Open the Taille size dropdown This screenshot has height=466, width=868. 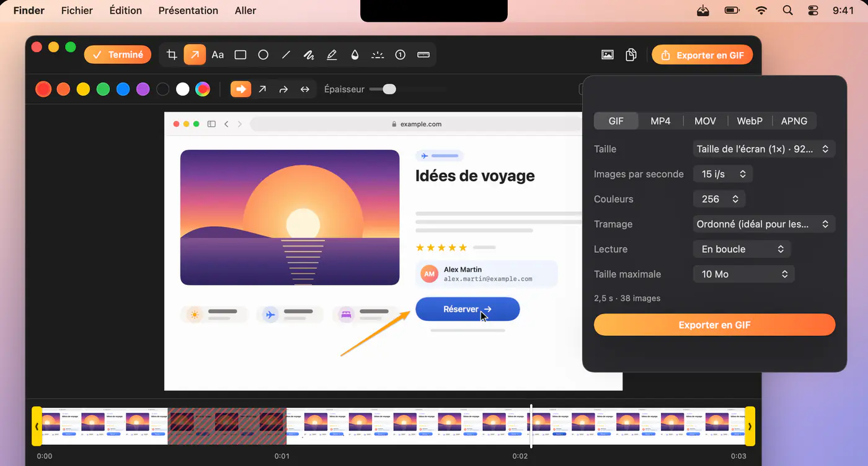764,149
